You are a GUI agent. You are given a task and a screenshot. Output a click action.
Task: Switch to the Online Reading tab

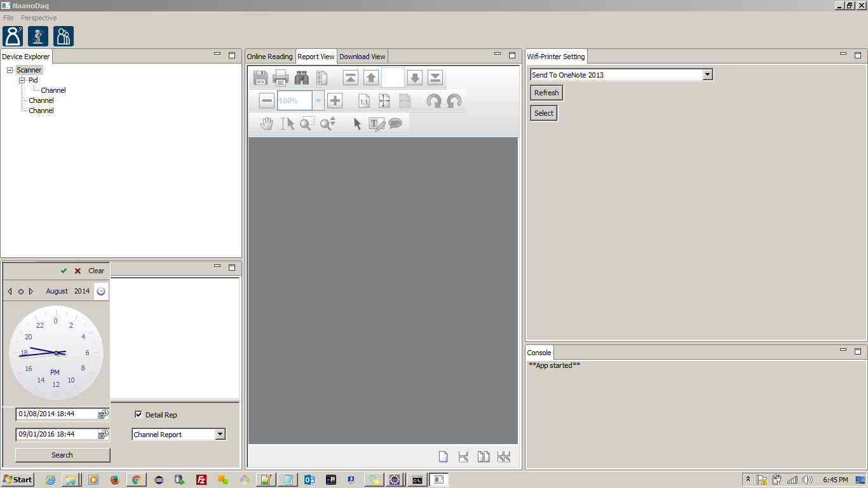point(269,57)
